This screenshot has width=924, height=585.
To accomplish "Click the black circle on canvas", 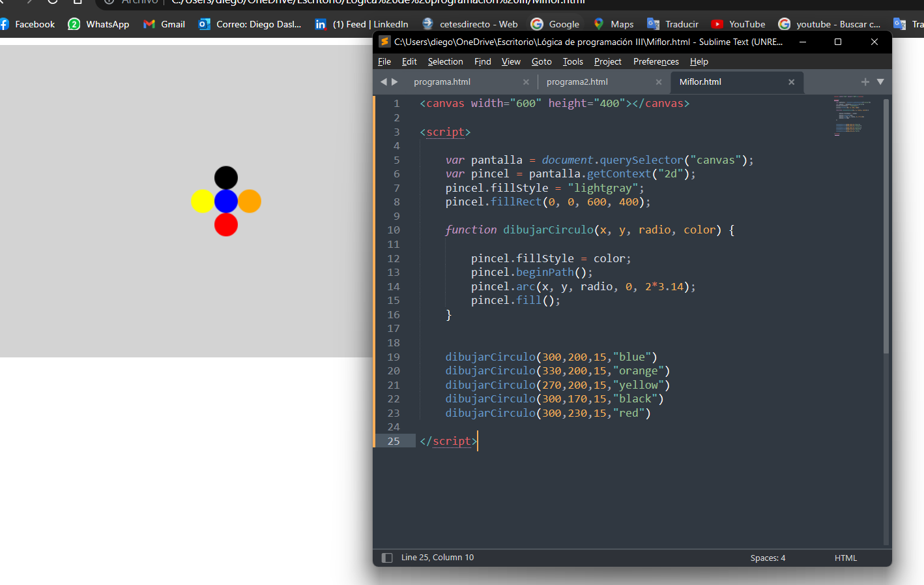I will (226, 177).
